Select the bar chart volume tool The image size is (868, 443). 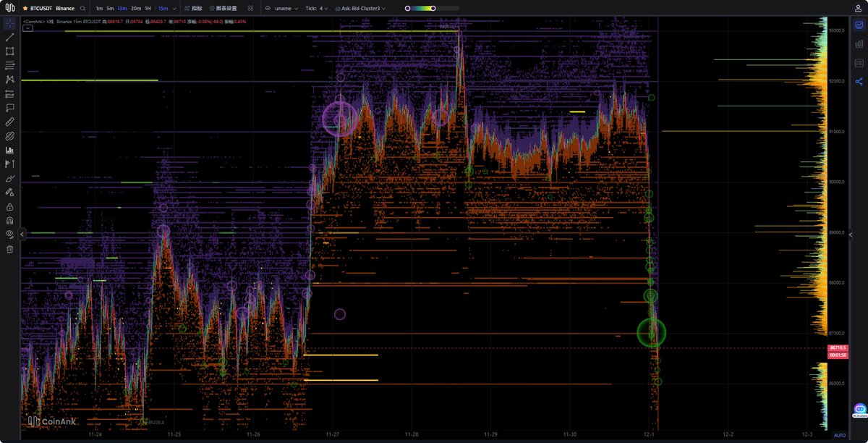10,150
